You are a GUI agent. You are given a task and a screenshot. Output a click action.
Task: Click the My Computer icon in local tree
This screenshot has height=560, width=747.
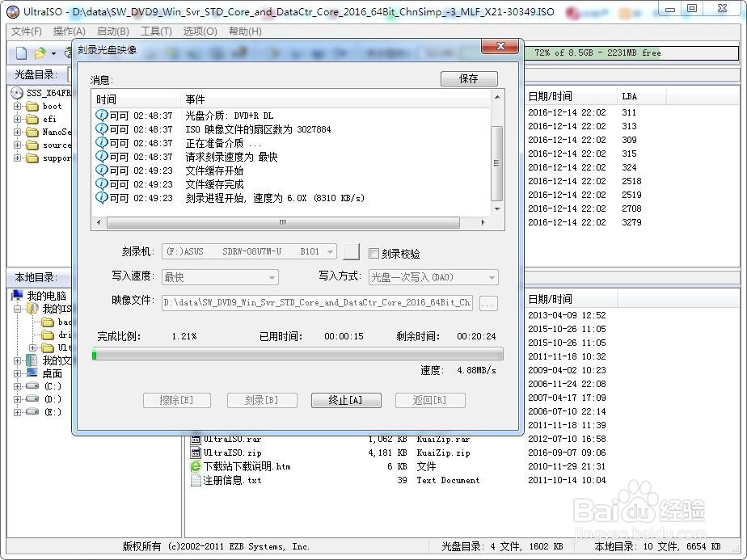coord(17,295)
